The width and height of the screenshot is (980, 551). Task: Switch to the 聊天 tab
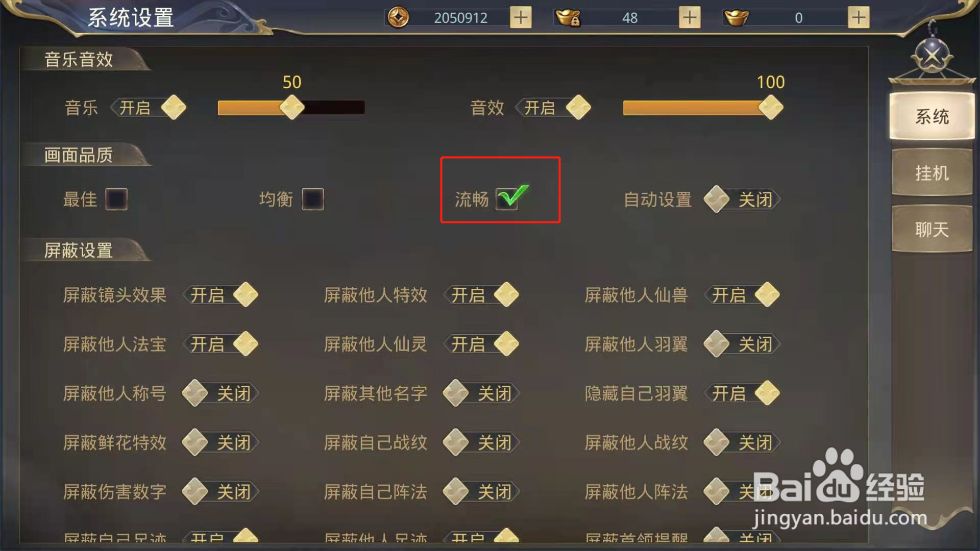(932, 229)
